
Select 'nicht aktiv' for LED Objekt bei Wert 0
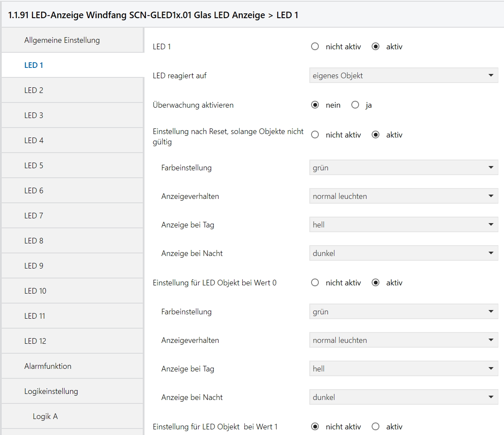coord(315,283)
